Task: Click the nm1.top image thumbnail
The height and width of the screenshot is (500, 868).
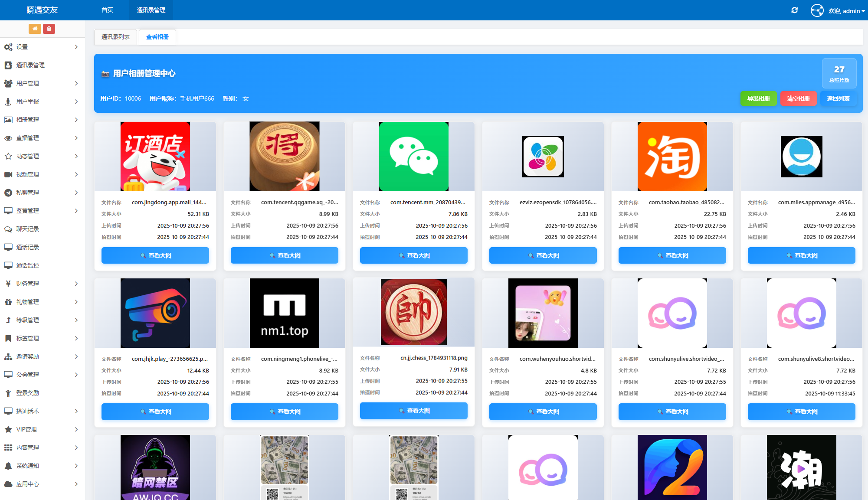Action: (x=284, y=313)
